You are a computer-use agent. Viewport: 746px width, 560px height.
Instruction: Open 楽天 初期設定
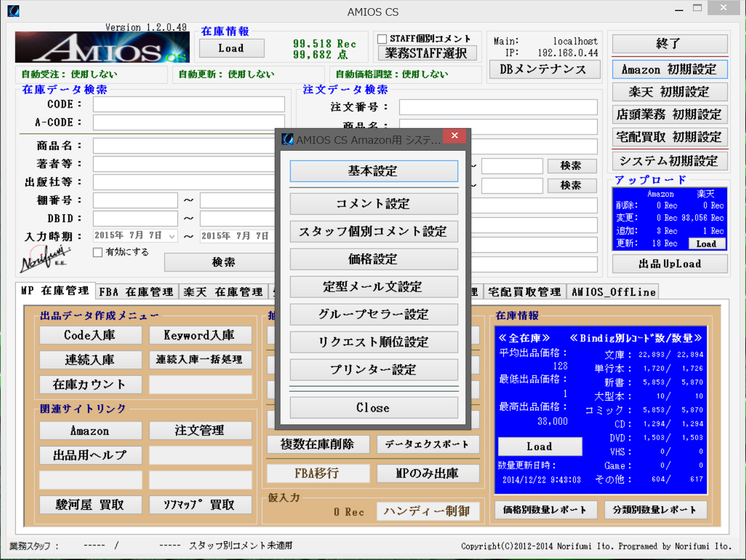670,92
